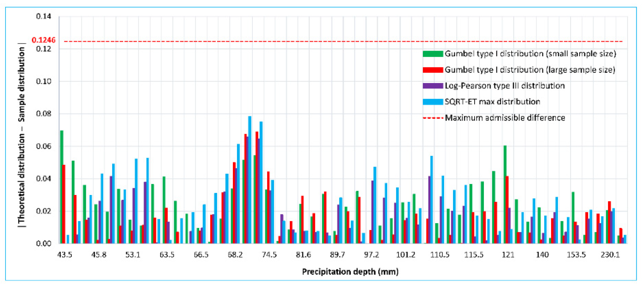Screen dimensions: 644x288
Task: Click the Precipitation depth (mm) axis title
Action: click(x=350, y=272)
